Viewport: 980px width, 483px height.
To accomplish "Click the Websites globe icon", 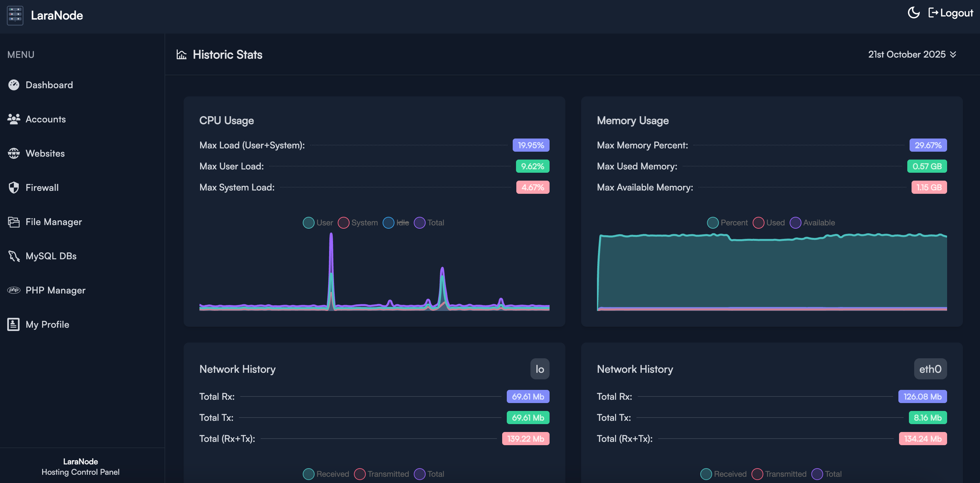I will click(14, 153).
